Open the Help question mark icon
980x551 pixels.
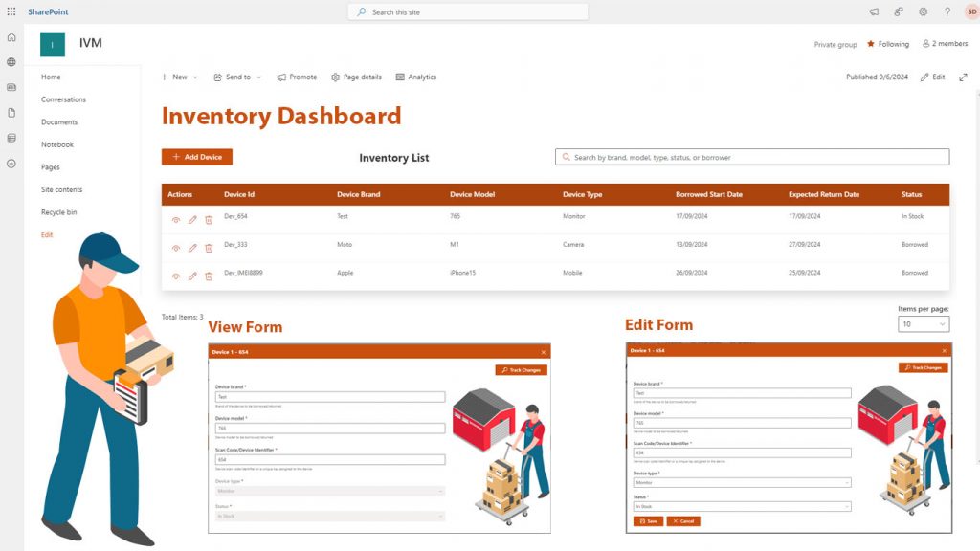coord(947,11)
